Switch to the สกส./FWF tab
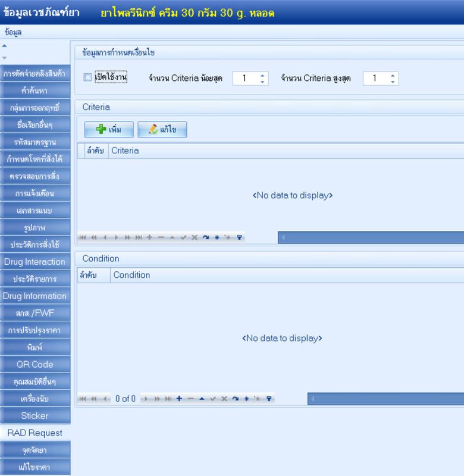 [35, 313]
